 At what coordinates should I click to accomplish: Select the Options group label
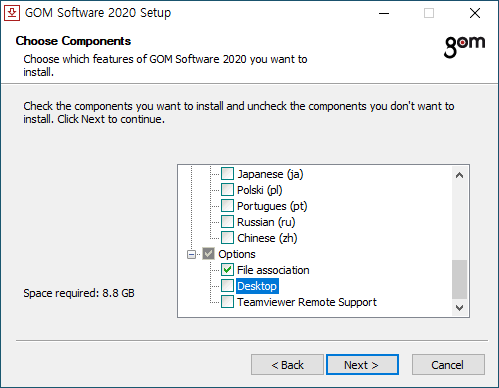pos(237,254)
